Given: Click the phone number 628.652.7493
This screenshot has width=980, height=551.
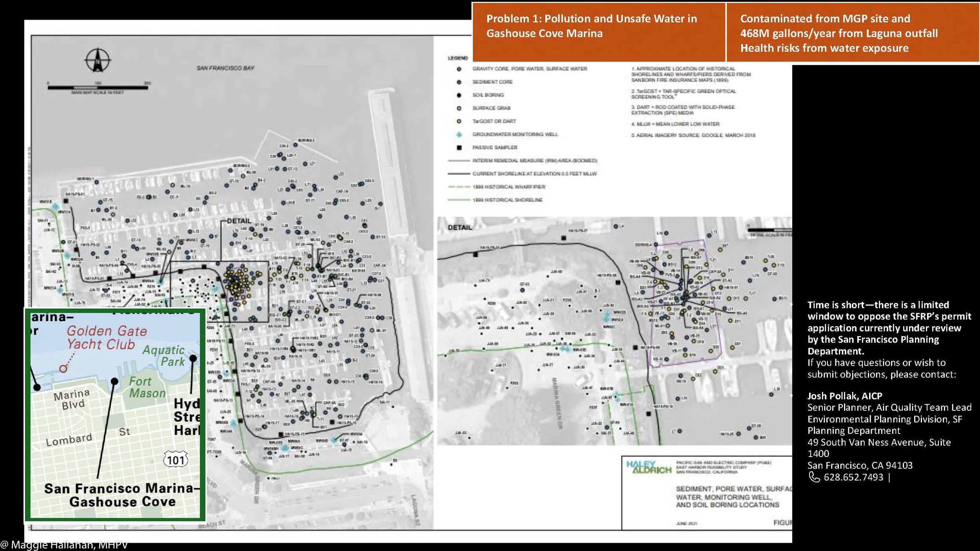Looking at the screenshot, I should (x=853, y=477).
